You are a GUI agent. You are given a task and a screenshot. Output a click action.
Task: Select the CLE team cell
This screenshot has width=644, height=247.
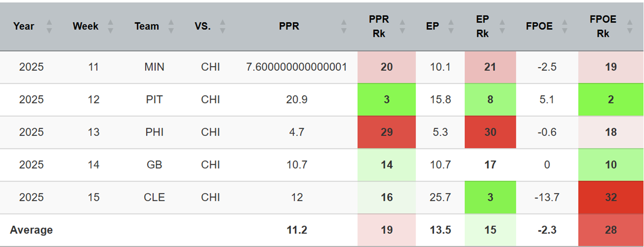[x=154, y=197]
